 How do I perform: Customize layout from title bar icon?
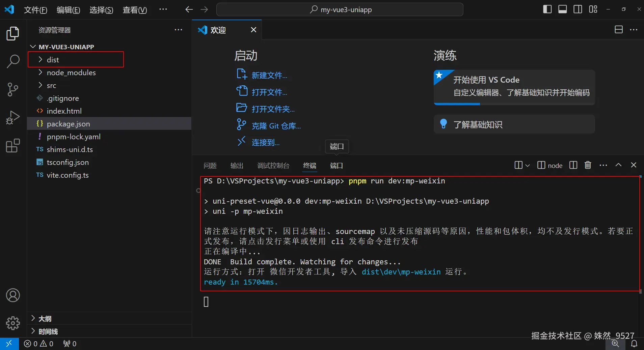[593, 9]
